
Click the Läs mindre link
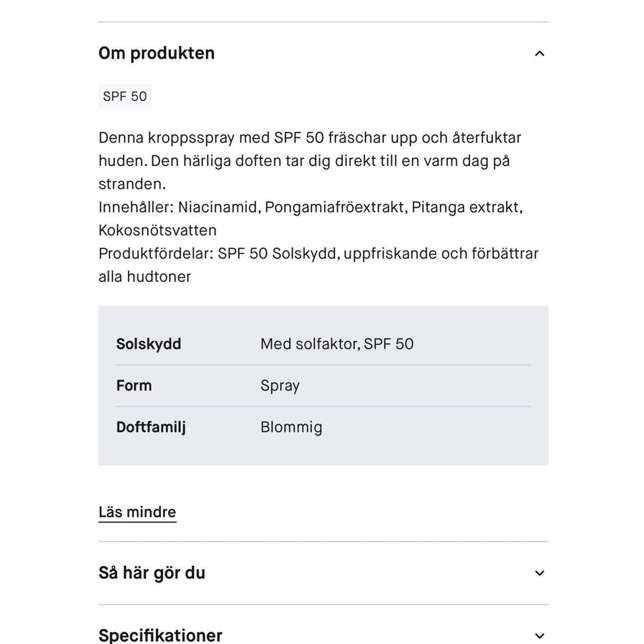(137, 512)
